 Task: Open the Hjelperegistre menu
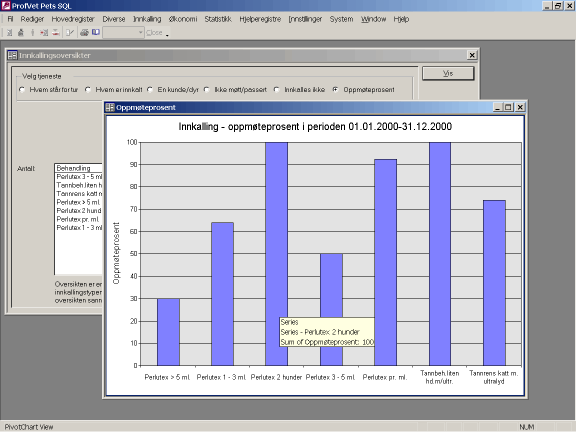coord(260,19)
